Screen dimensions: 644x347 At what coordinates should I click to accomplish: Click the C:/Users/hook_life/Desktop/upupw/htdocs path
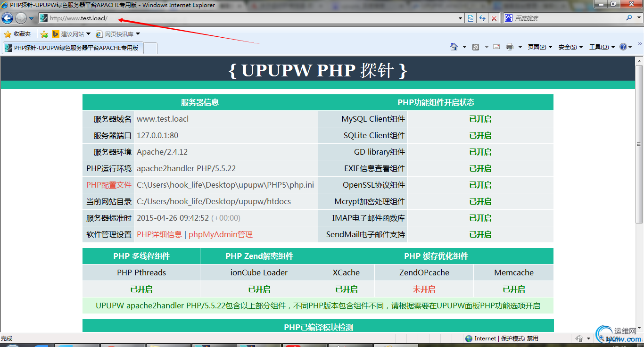(214, 201)
